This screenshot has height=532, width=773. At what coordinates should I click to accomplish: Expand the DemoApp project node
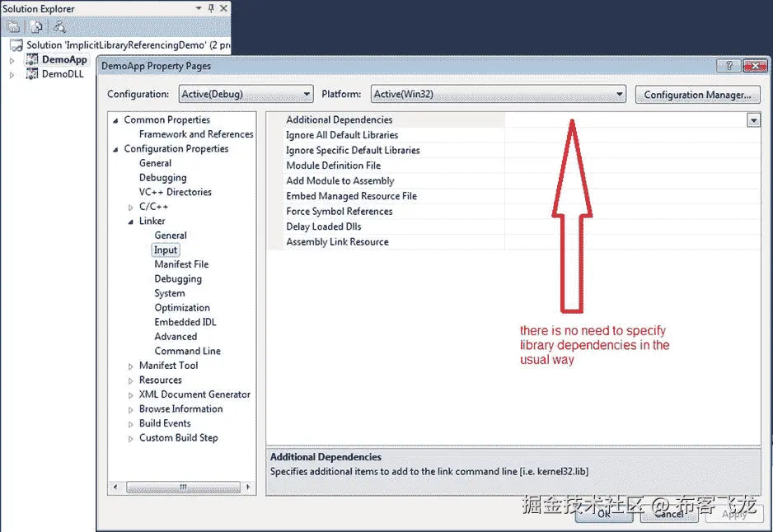point(12,61)
